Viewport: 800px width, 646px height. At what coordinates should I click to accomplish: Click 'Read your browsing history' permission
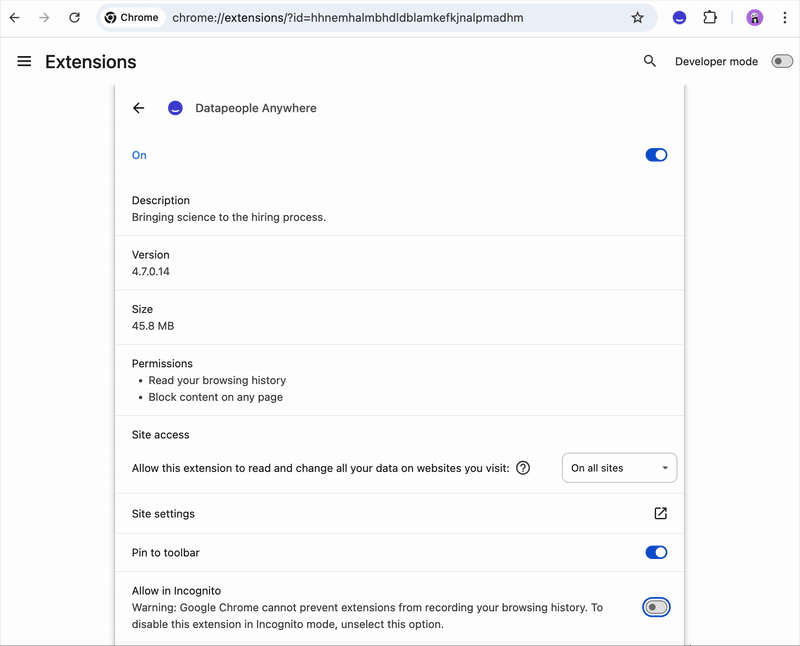click(x=217, y=380)
